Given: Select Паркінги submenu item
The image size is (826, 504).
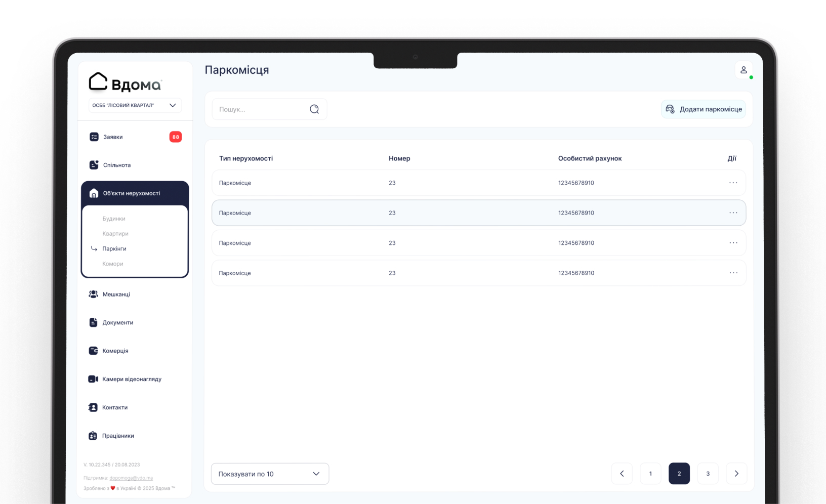Looking at the screenshot, I should [x=114, y=249].
